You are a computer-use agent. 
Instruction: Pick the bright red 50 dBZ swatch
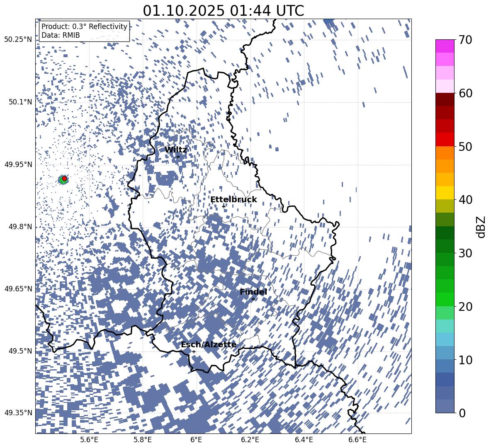(x=445, y=139)
